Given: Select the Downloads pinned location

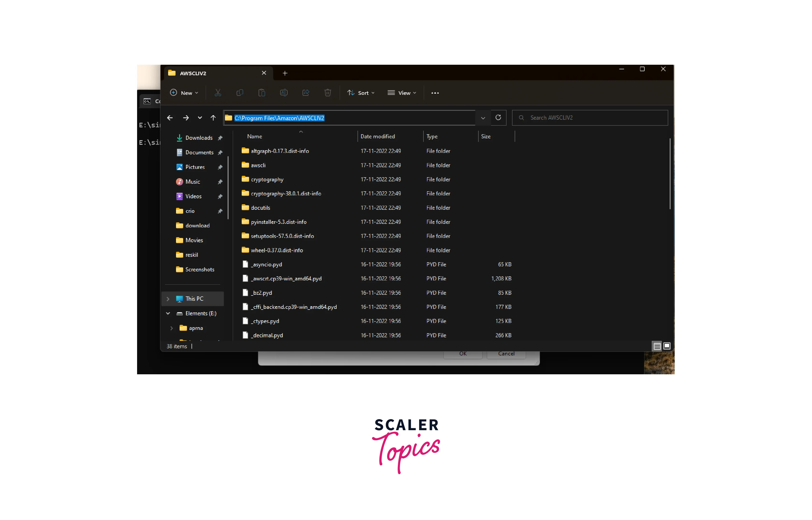Looking at the screenshot, I should 199,137.
